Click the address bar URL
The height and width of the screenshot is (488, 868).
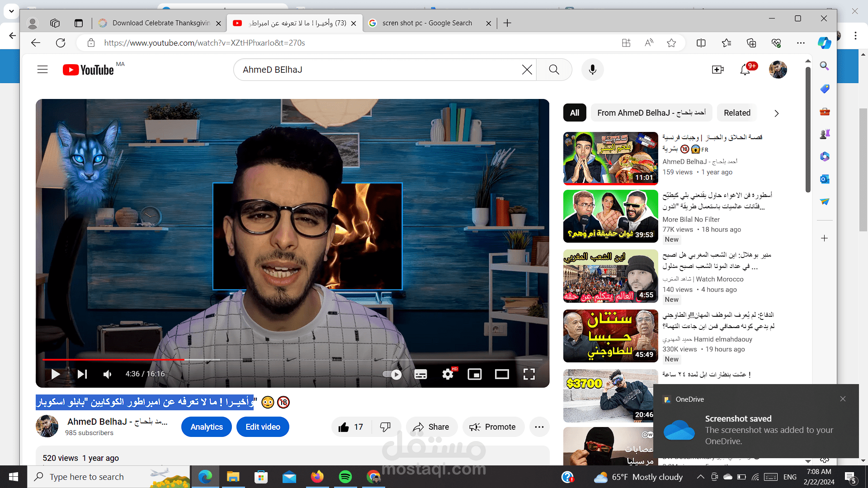(x=204, y=43)
